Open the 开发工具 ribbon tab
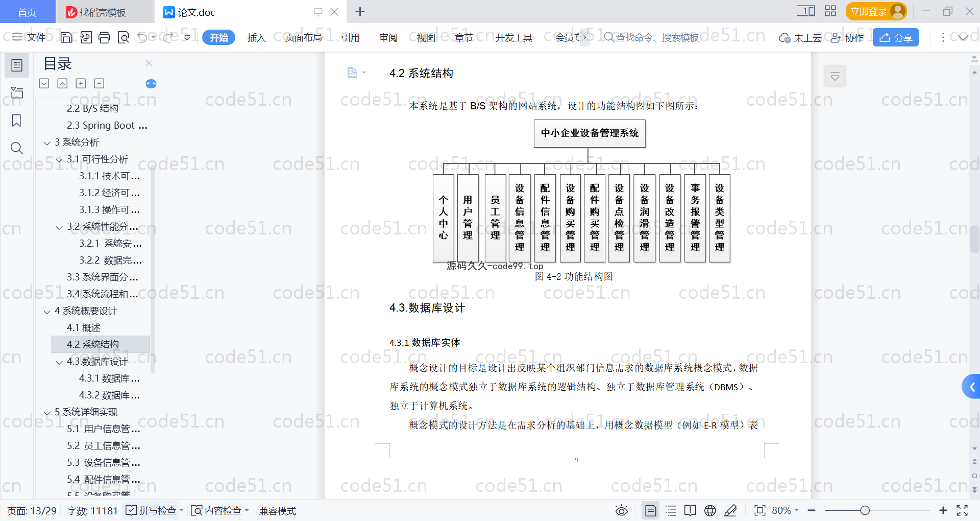980x521 pixels. pos(513,37)
